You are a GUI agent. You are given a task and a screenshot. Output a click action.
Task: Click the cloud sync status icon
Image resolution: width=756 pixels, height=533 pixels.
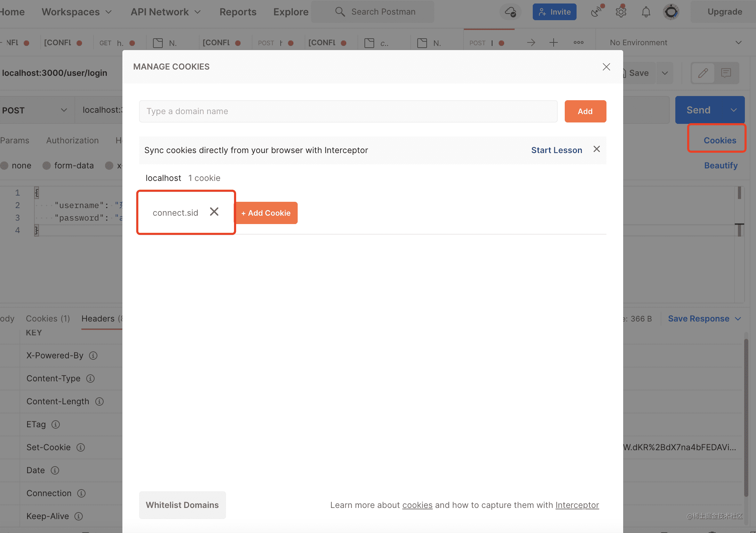pyautogui.click(x=510, y=12)
